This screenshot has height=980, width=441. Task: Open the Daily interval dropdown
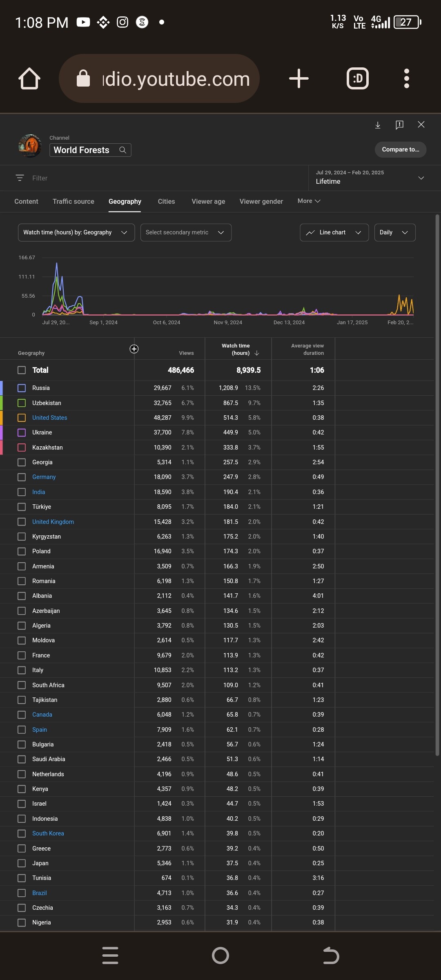[394, 232]
